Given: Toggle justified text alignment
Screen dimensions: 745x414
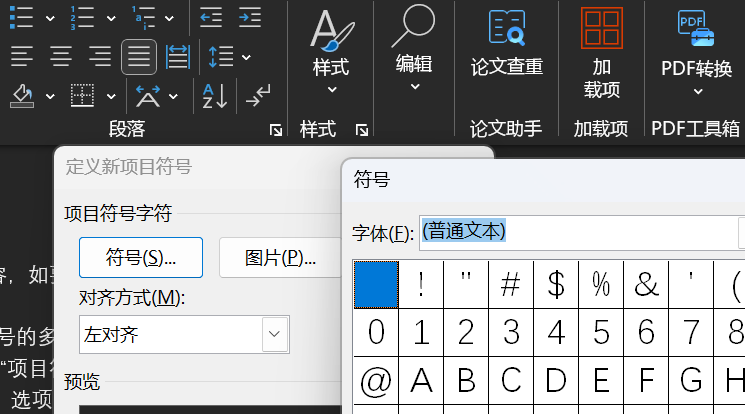Looking at the screenshot, I should [139, 57].
